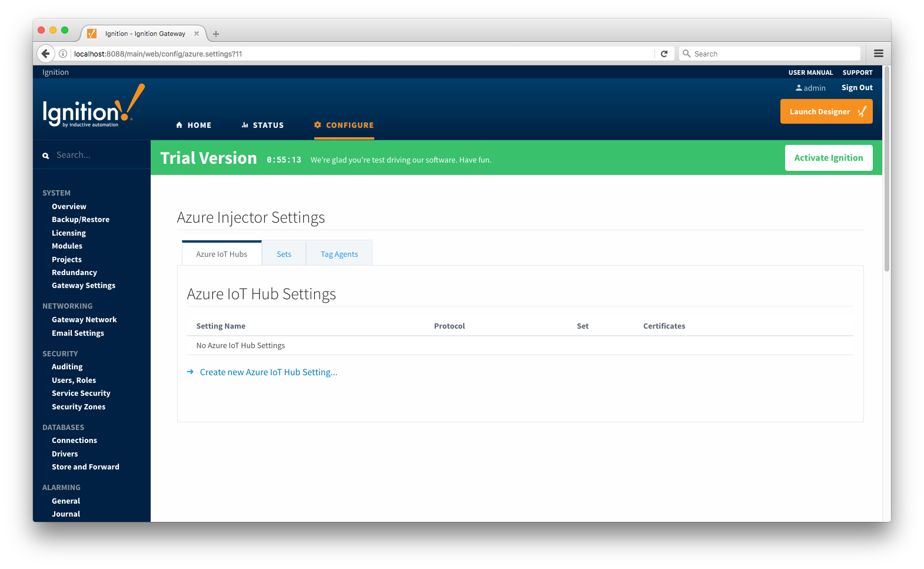Viewport: 924px width, 569px height.
Task: Click the browser back arrow button
Action: coord(45,54)
